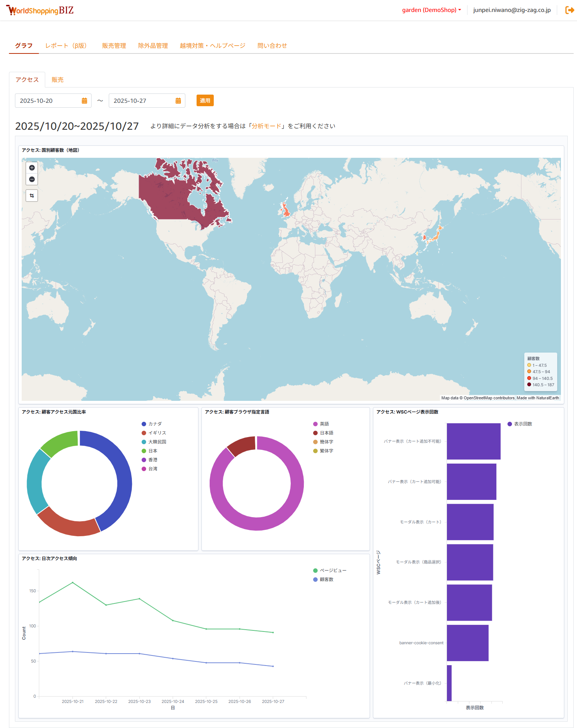Switch to the 販売 sub-tab
The width and height of the screenshot is (577, 728).
click(58, 80)
